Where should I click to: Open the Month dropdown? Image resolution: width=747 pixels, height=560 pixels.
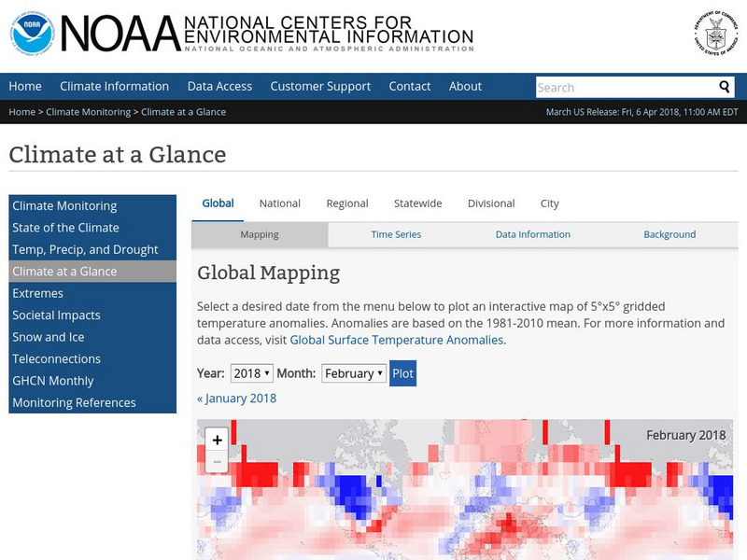(x=353, y=373)
